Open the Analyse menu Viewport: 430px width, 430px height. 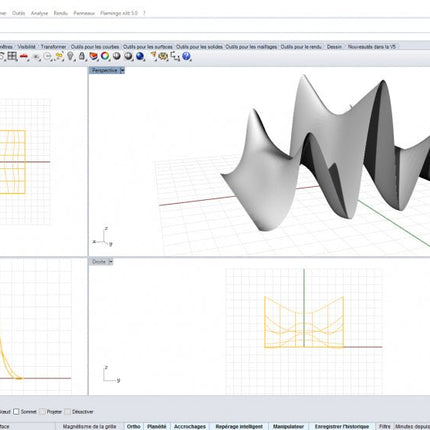(39, 13)
